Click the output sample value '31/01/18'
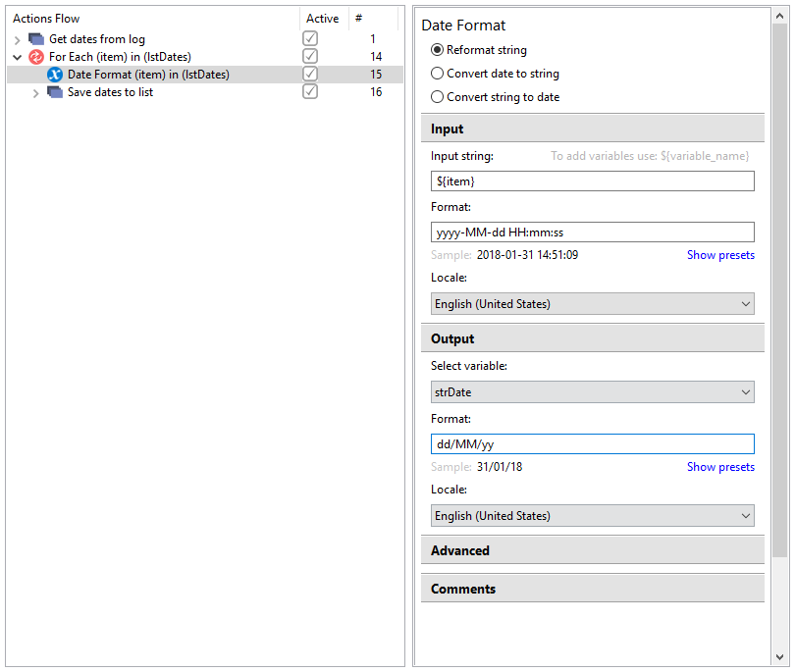Screen dimensions: 795x672 [x=500, y=467]
